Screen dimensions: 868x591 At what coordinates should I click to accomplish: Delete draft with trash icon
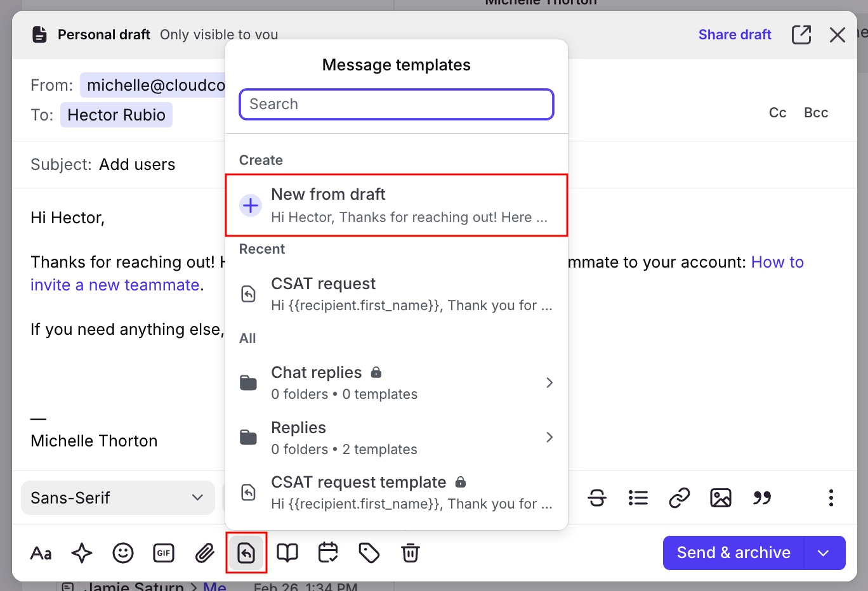coord(411,553)
